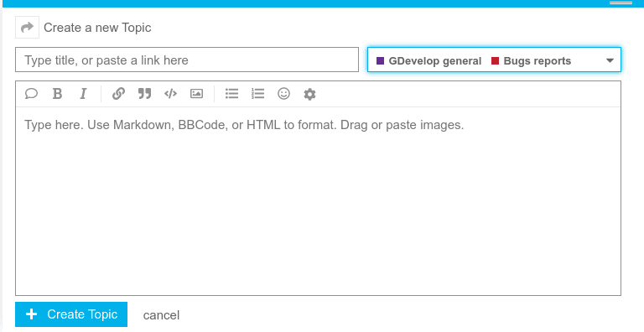Click the composer resize grip handle
Viewport: 644px width, 332px height.
621,3
